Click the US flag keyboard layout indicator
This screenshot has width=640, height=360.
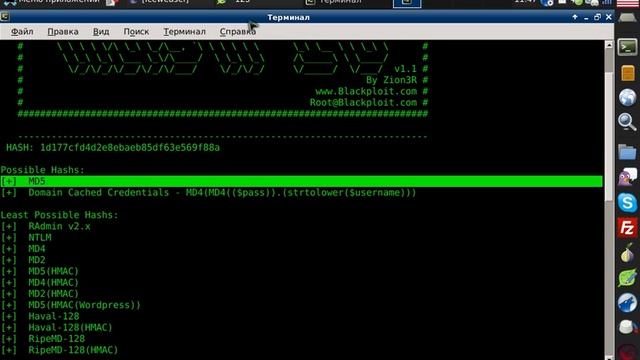628,3
